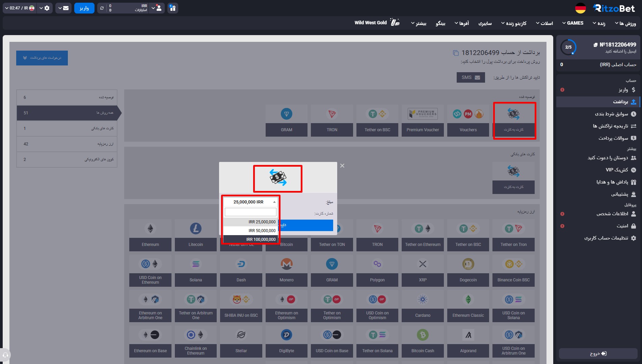Viewport: 642px width, 364px height.
Task: Open the زنده navigation menu
Action: pyautogui.click(x=599, y=23)
